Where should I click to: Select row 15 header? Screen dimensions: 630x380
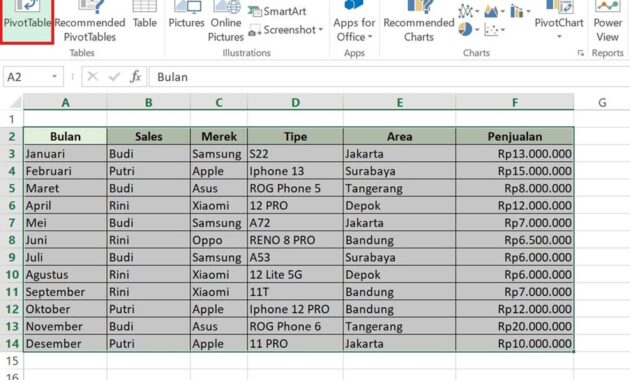(12, 361)
